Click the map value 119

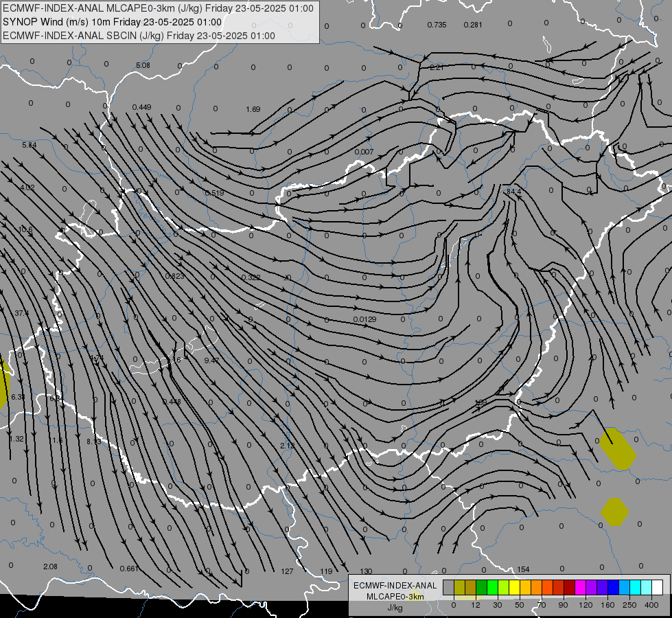(326, 572)
